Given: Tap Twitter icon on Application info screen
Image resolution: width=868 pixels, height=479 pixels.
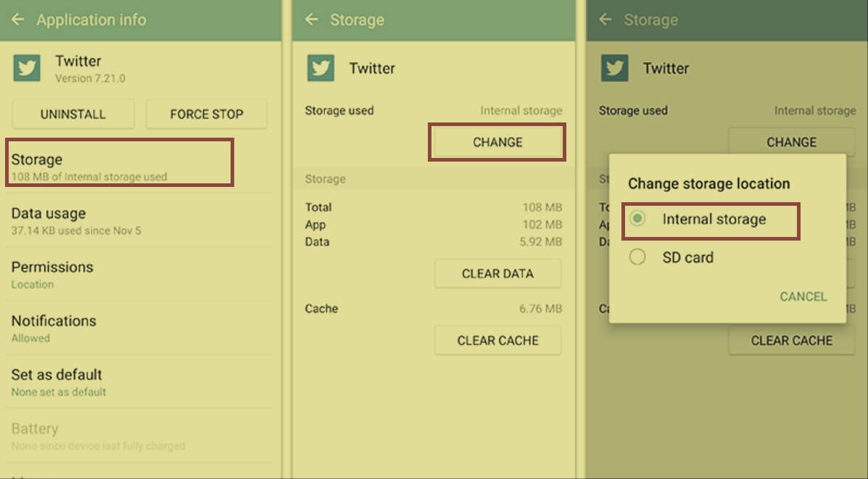Looking at the screenshot, I should (x=27, y=68).
